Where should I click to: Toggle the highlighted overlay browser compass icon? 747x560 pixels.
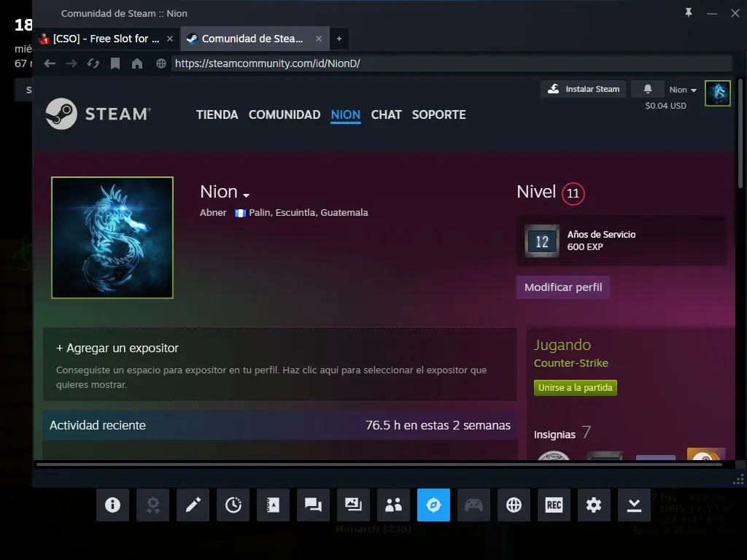click(433, 505)
